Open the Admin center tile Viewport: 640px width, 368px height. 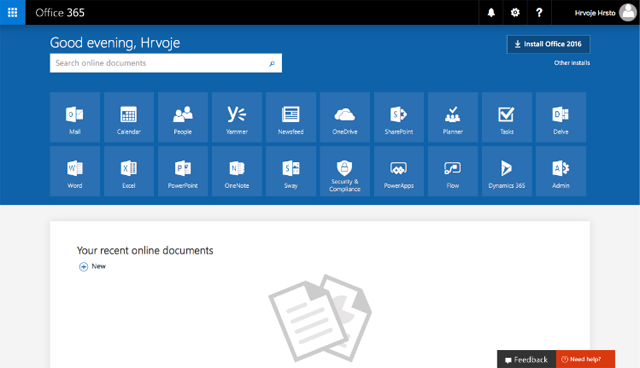(x=561, y=171)
